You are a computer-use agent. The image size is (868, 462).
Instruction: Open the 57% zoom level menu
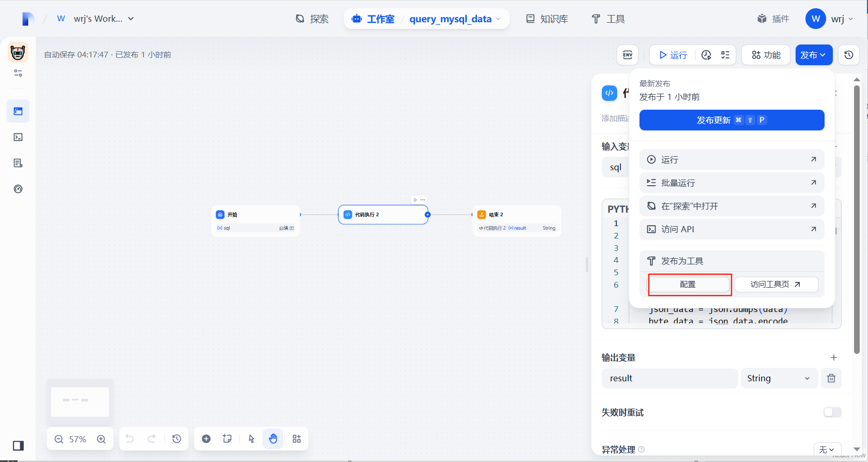coord(78,439)
